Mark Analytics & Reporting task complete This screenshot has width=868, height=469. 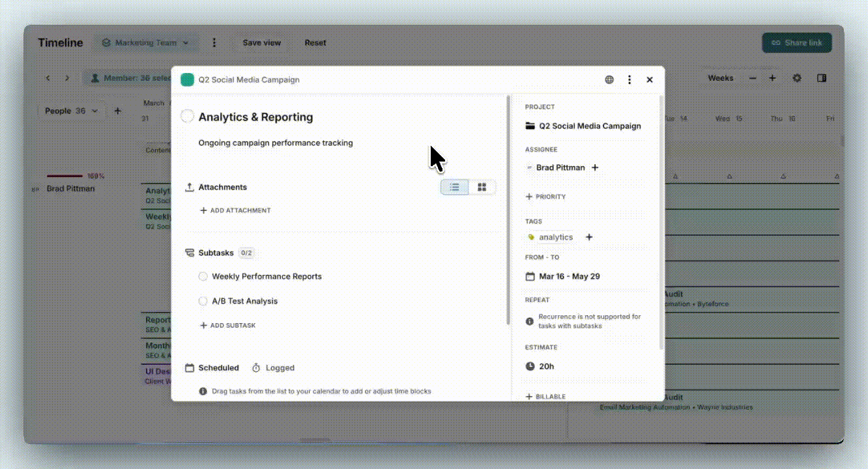(188, 117)
